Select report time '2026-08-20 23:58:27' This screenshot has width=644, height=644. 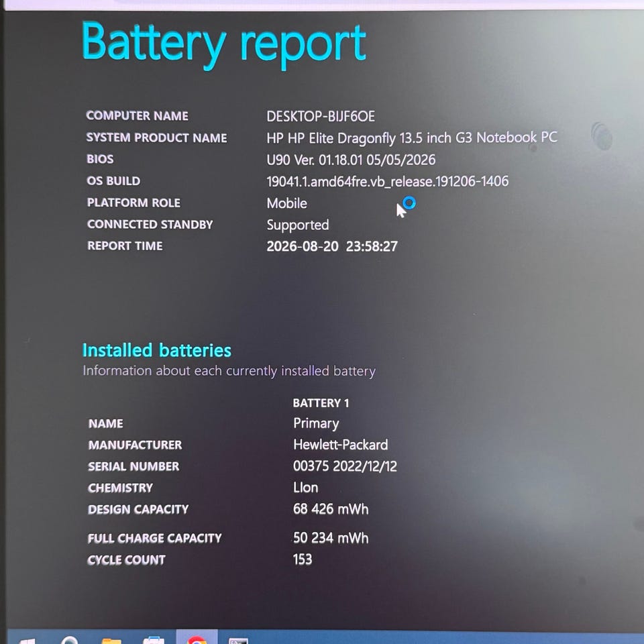pos(332,246)
